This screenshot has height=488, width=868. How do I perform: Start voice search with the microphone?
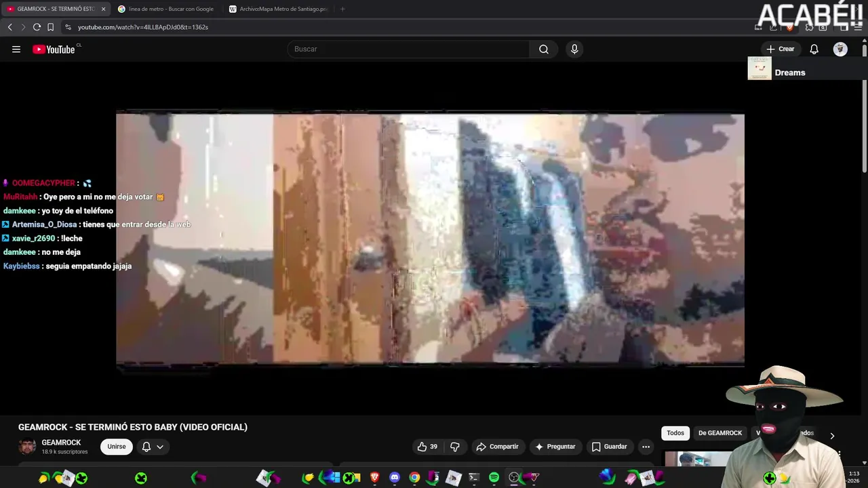point(574,49)
